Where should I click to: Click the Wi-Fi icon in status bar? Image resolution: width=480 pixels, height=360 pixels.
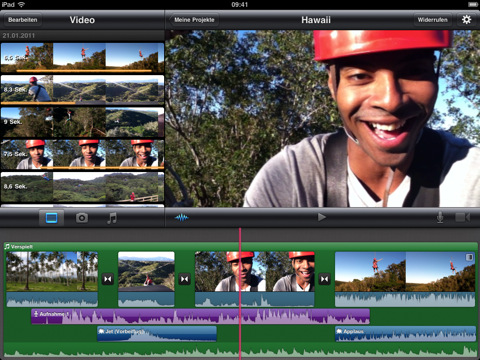(x=21, y=4)
